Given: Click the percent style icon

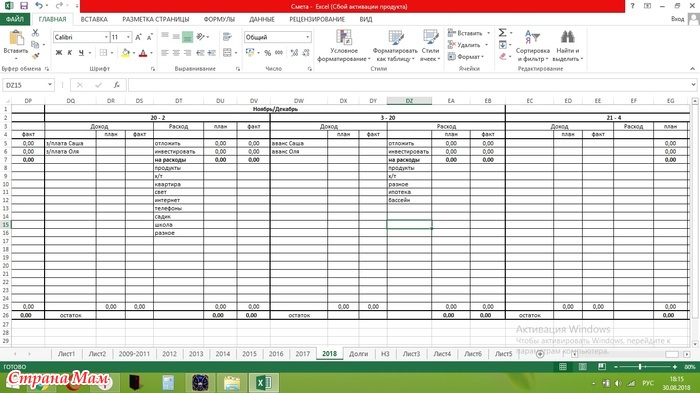Looking at the screenshot, I should [x=267, y=53].
